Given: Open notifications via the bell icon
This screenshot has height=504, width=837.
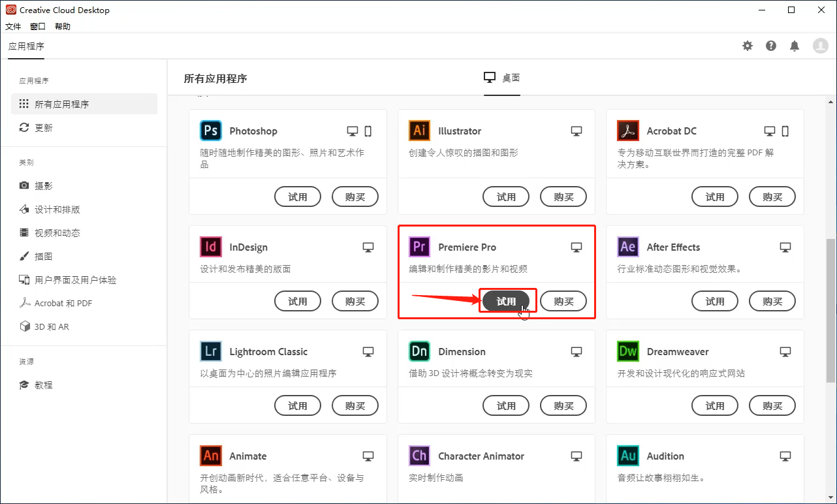Looking at the screenshot, I should click(795, 46).
